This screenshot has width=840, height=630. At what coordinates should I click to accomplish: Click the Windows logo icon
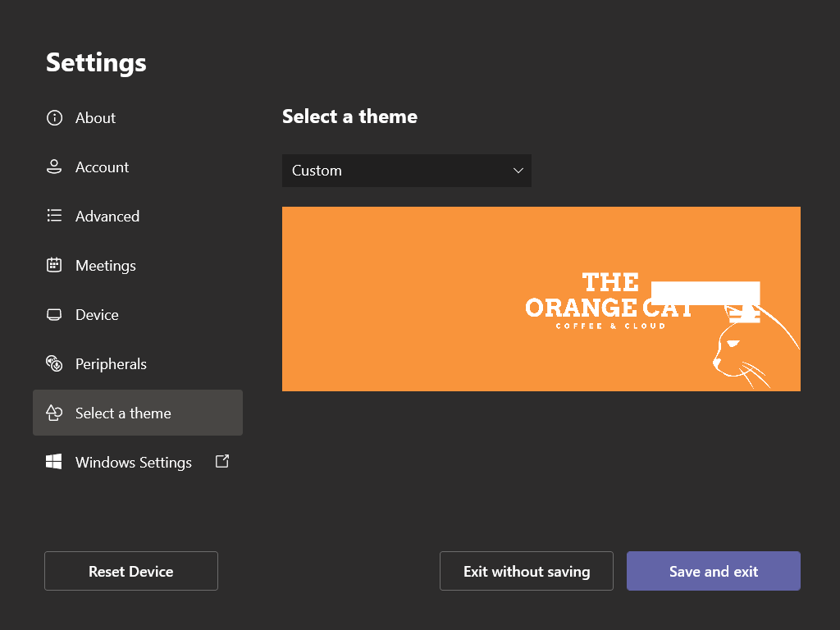(53, 462)
